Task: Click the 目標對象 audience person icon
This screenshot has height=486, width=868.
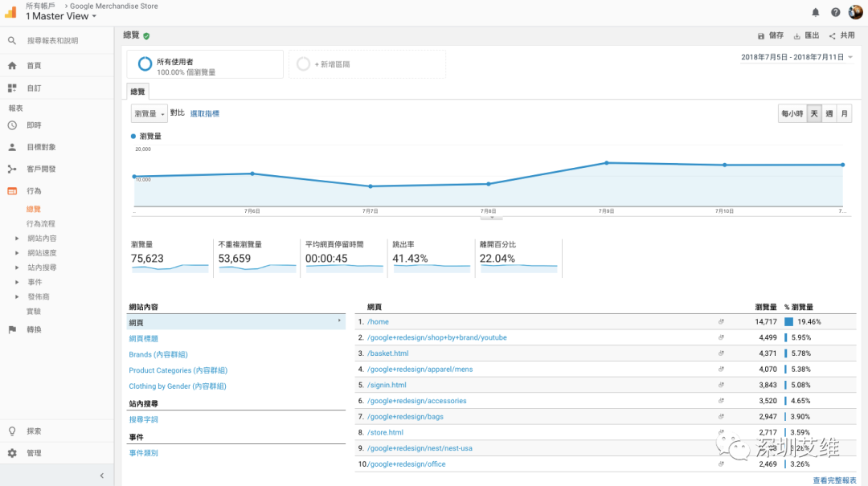Action: coord(12,147)
